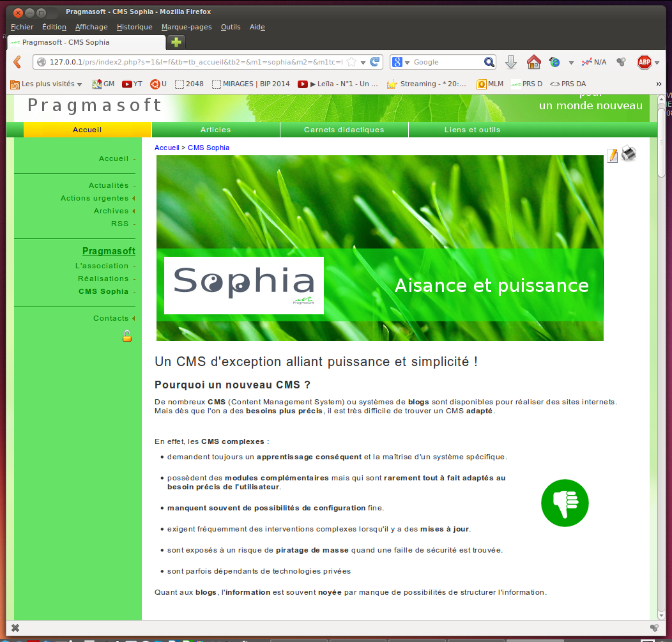The image size is (672, 642).
Task: Open the Fichier menu
Action: 22,27
